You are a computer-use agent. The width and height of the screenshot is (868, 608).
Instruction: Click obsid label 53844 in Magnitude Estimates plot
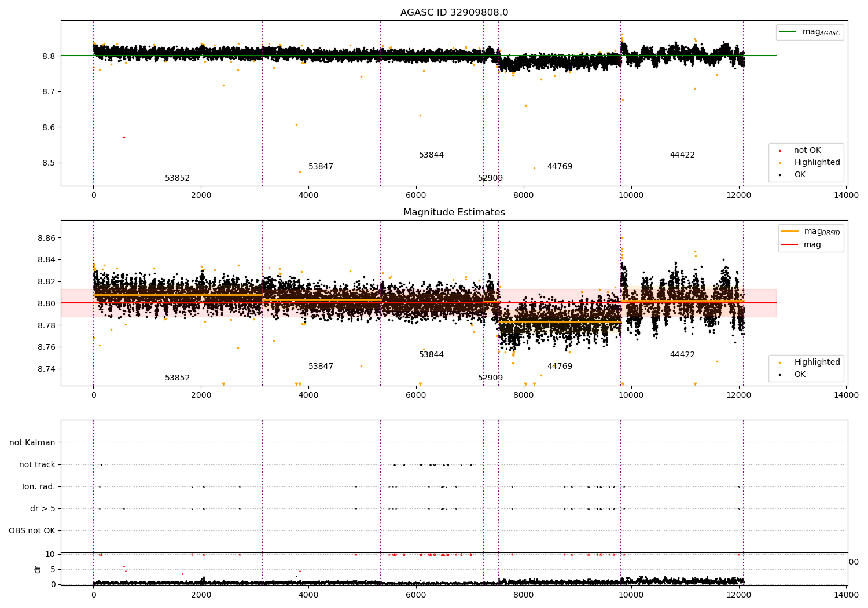[x=431, y=355]
